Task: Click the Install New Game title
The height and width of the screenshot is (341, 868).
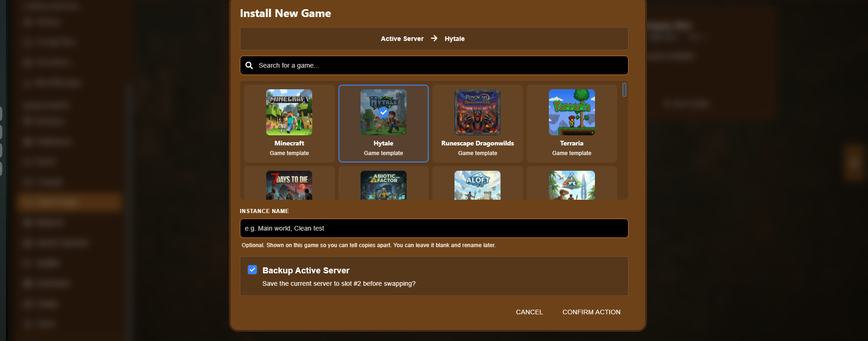Action: coord(285,13)
